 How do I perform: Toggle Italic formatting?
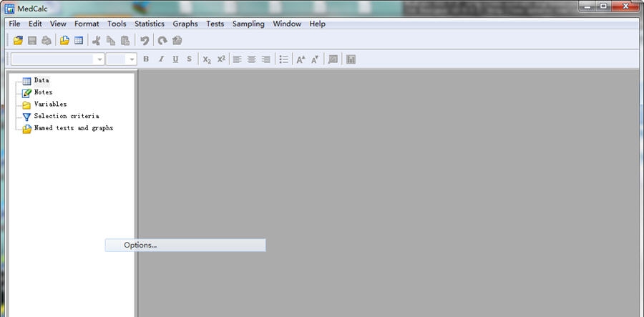point(161,59)
